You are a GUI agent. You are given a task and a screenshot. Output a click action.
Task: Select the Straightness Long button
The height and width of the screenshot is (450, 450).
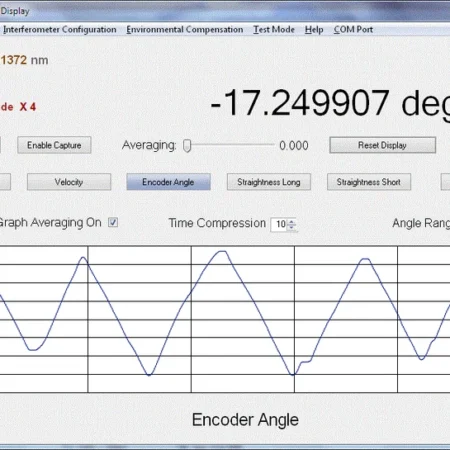point(269,182)
